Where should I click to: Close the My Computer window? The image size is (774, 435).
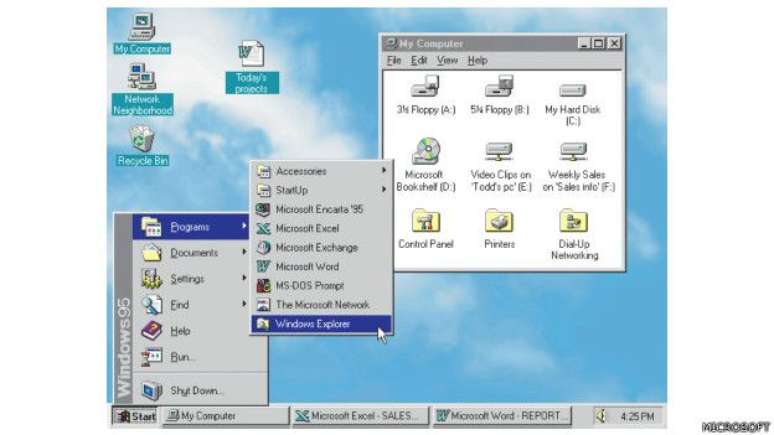point(614,43)
